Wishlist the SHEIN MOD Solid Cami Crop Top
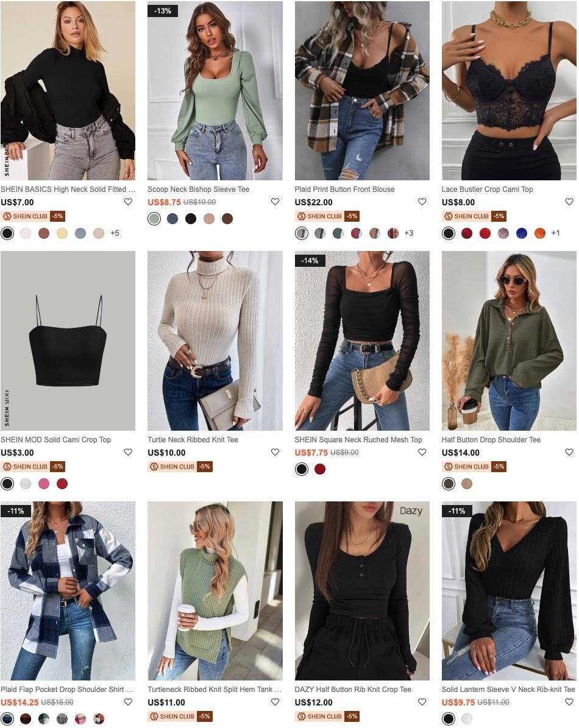Screen dimensions: 579x728 pyautogui.click(x=128, y=452)
